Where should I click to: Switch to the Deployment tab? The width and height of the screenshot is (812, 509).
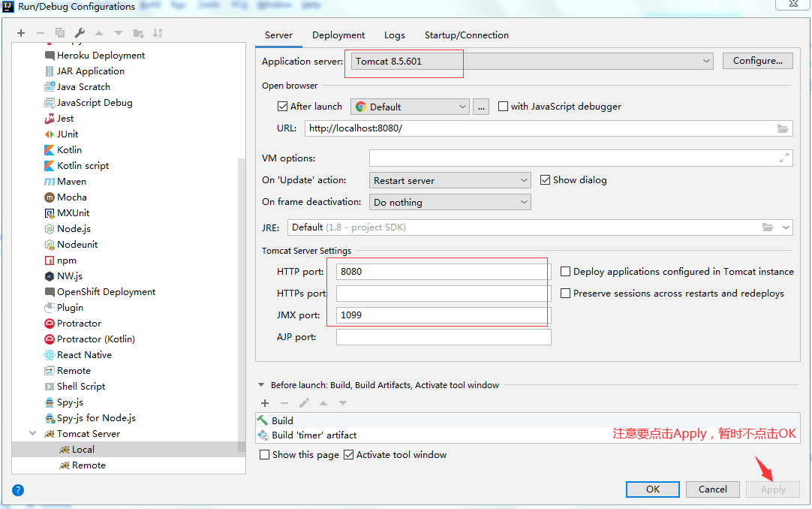point(338,35)
